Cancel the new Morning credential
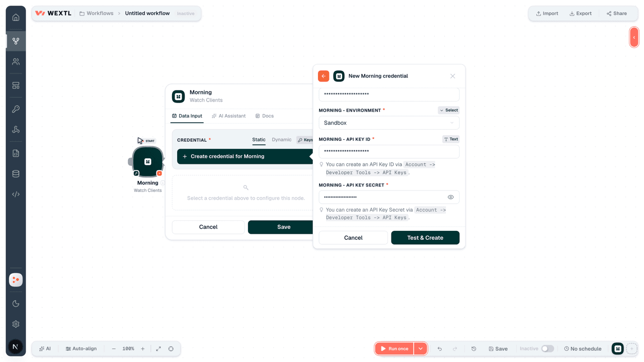 353,238
